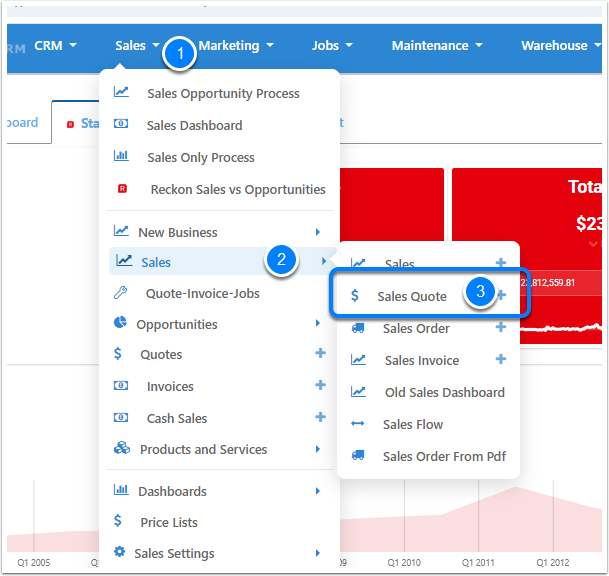Screen dimensions: 609x576
Task: Add new Sales entry via submenu plus icon
Action: [501, 263]
